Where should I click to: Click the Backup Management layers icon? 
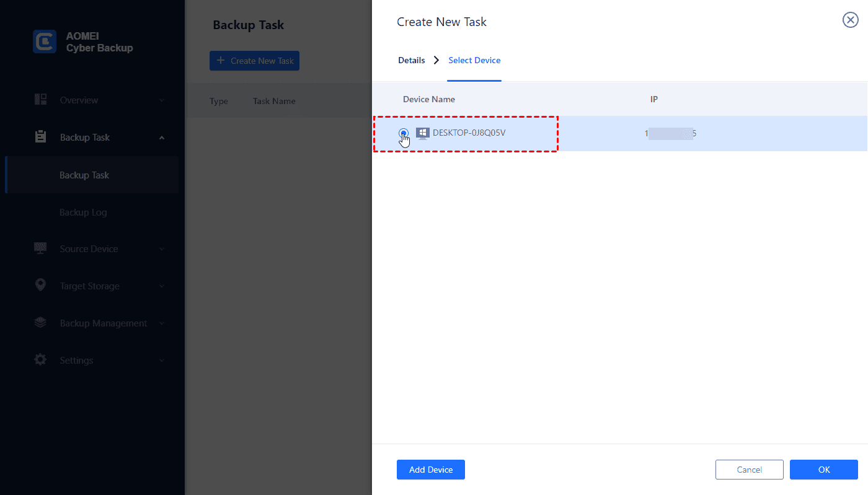(x=41, y=323)
